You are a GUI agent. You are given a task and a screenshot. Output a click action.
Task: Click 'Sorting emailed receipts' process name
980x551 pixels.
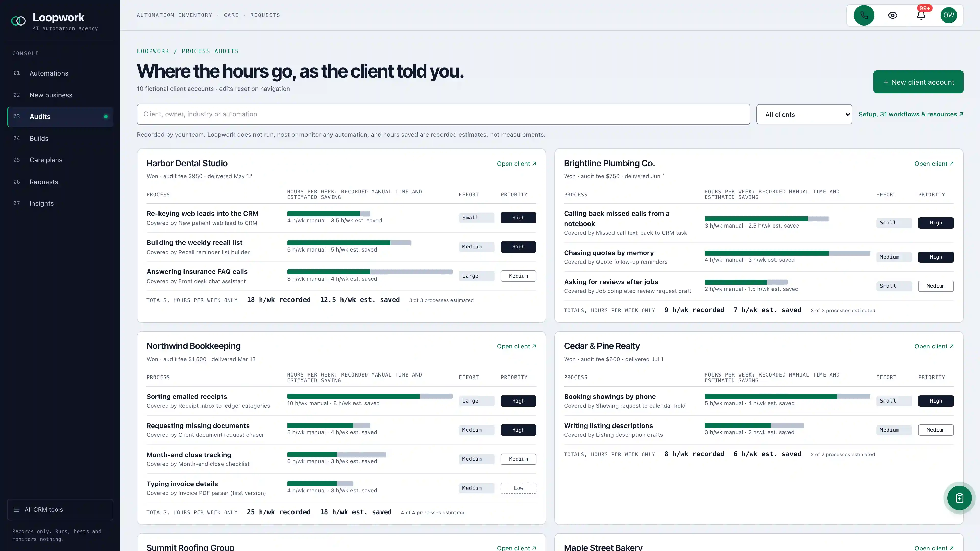[x=186, y=397]
